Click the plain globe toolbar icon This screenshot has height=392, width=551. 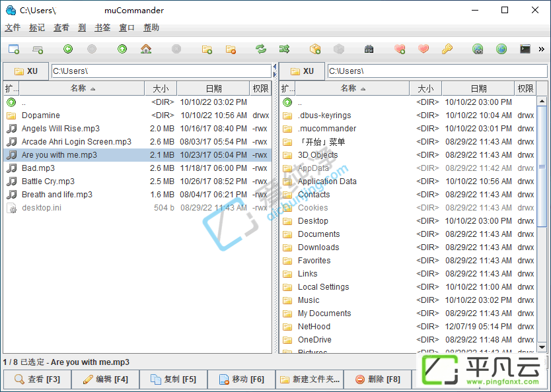pos(501,49)
